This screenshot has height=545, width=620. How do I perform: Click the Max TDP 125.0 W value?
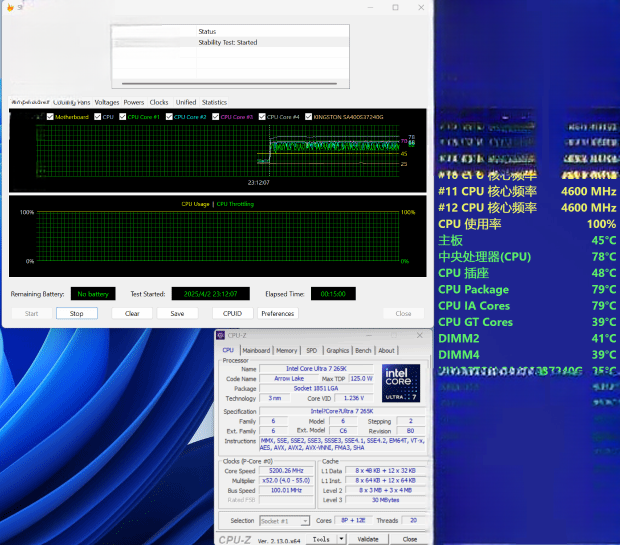click(x=361, y=378)
